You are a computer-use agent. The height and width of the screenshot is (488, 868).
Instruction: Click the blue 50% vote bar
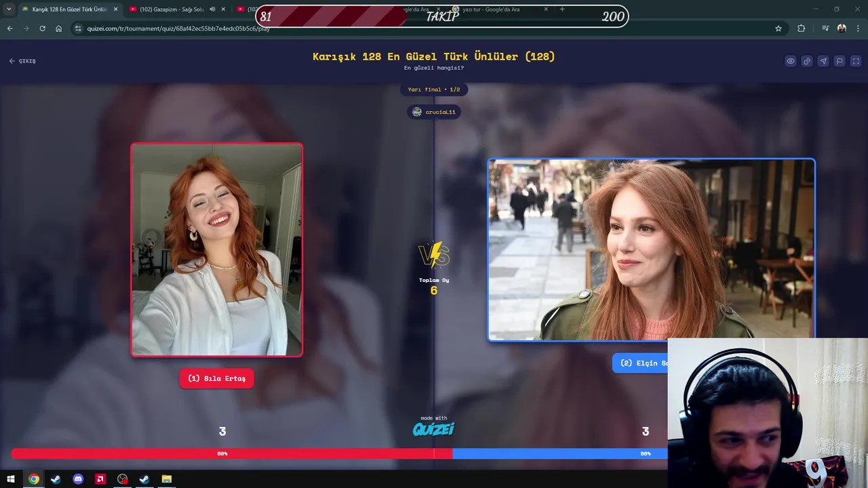560,453
